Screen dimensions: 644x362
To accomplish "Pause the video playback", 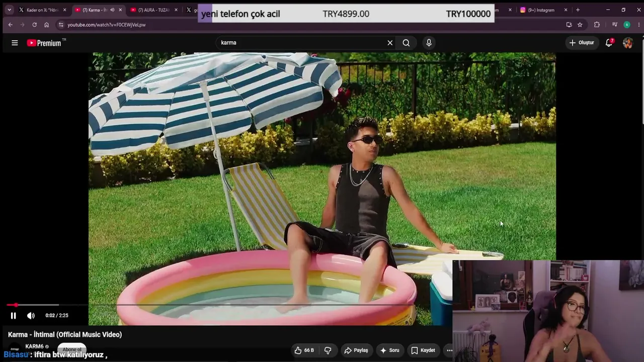I will click(x=14, y=316).
